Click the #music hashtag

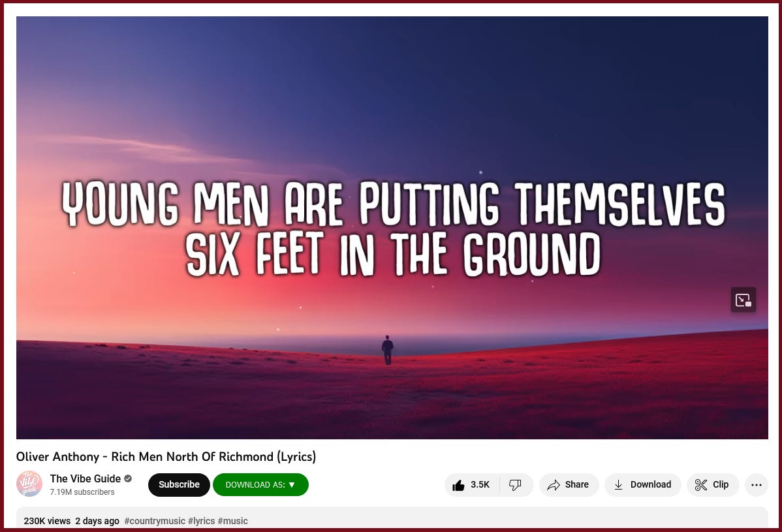[x=232, y=521]
